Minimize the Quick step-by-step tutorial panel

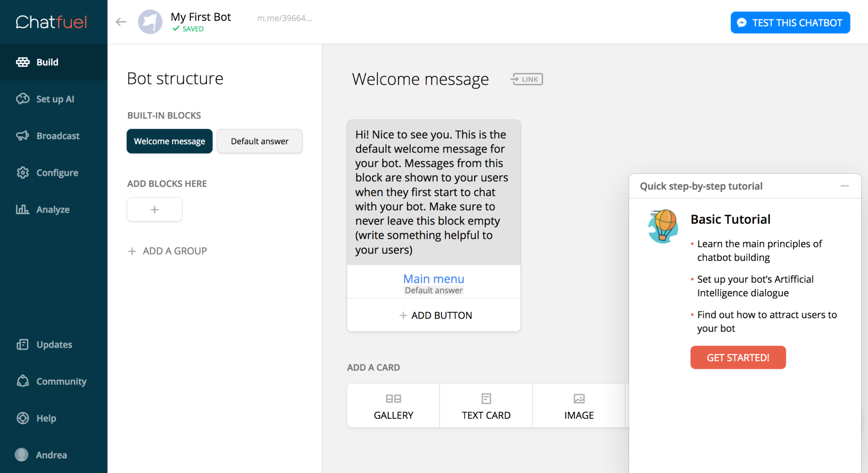[x=845, y=186]
